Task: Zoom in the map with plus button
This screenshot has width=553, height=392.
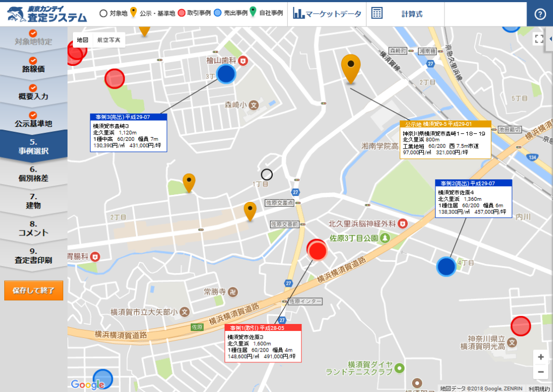Action: pyautogui.click(x=540, y=357)
